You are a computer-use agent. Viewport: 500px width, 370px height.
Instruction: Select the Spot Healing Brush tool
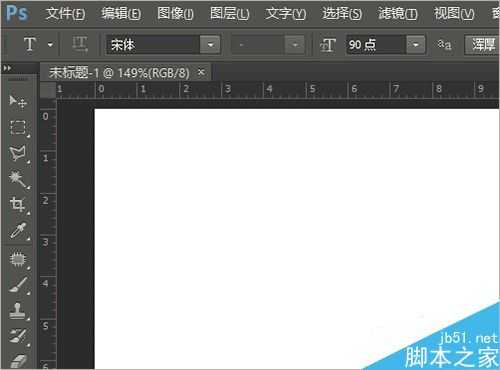(x=18, y=259)
